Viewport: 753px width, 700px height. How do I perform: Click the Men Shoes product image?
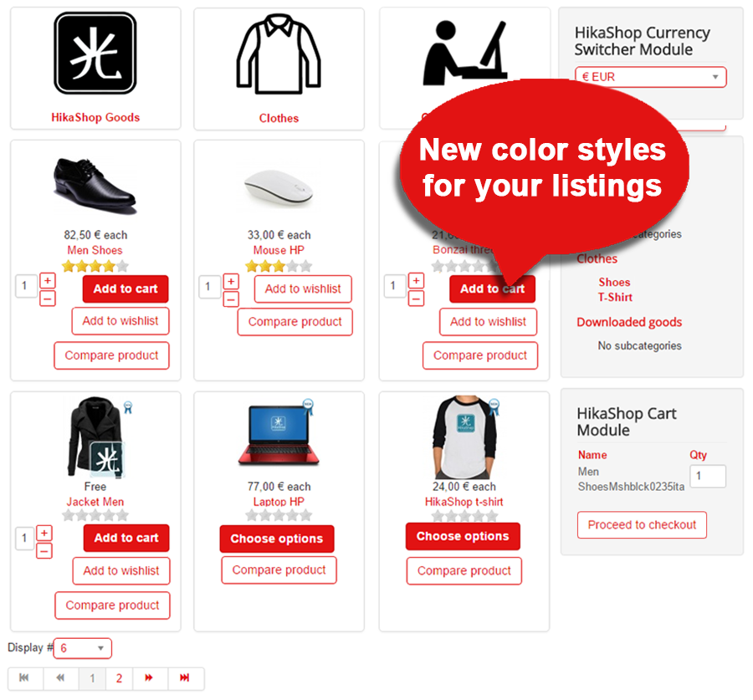[95, 186]
